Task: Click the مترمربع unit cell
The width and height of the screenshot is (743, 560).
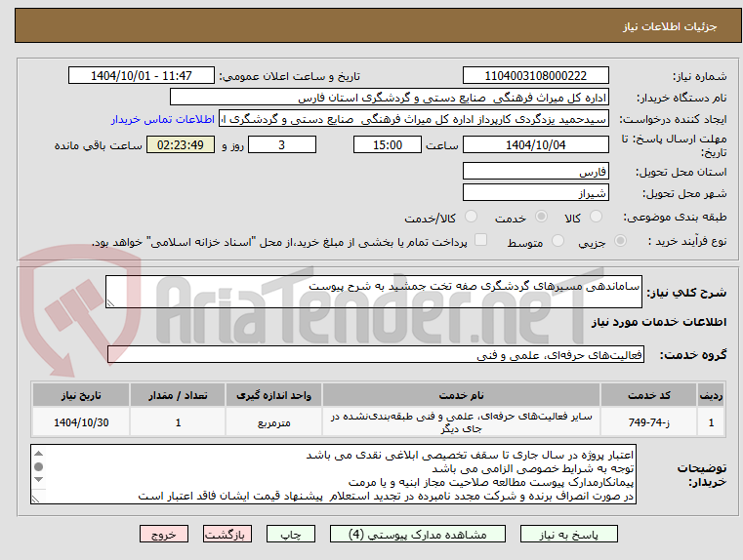Action: [x=273, y=422]
